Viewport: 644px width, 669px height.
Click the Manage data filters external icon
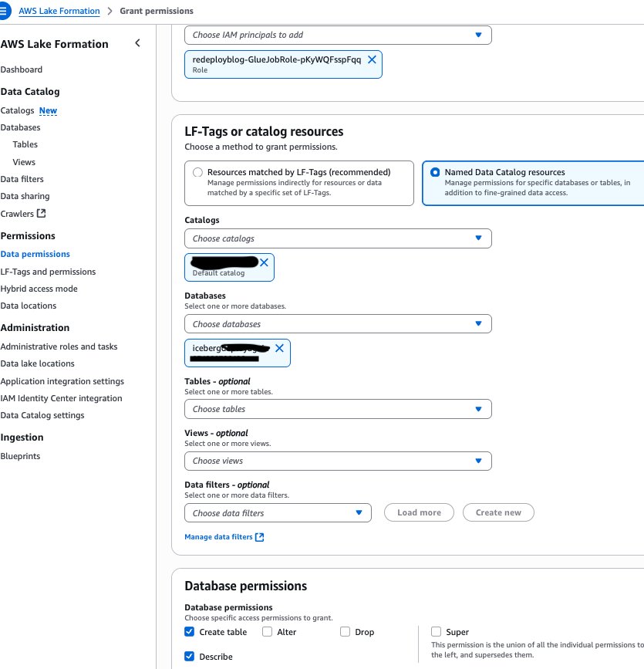(x=259, y=537)
